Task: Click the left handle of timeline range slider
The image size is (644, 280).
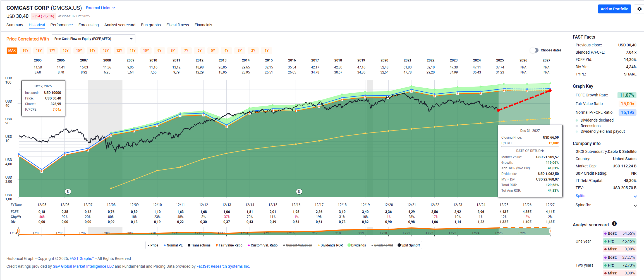Action: tap(18, 231)
